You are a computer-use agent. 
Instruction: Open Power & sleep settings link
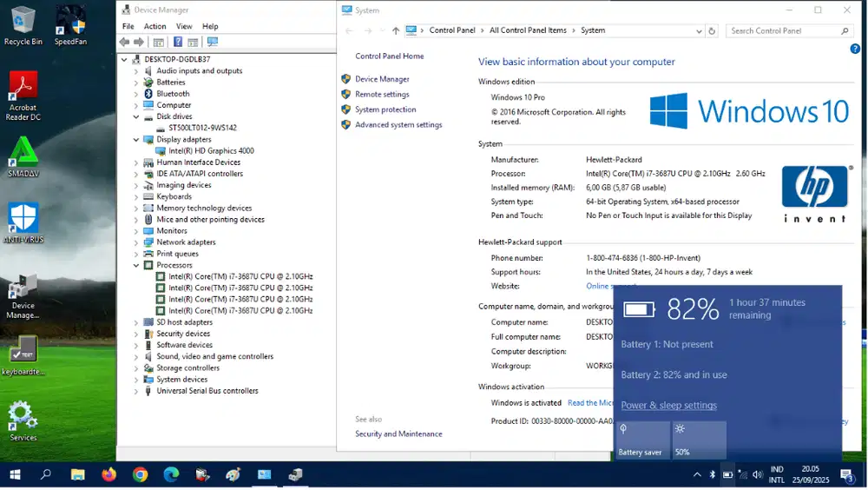[x=668, y=406]
